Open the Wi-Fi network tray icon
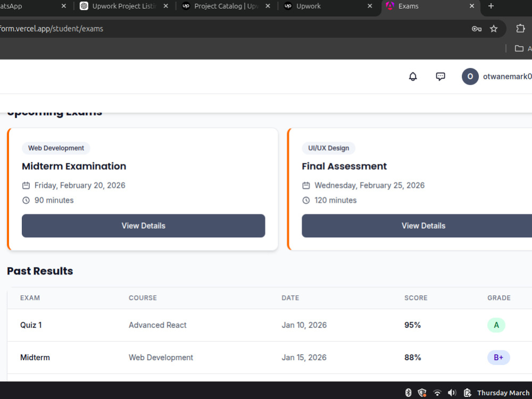This screenshot has height=399, width=532. (437, 393)
